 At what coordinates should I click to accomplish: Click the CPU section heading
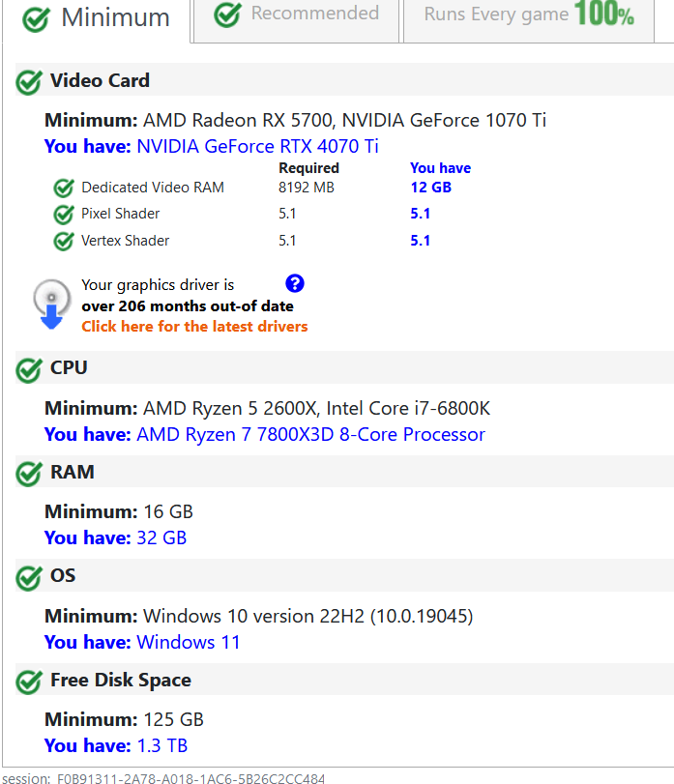pyautogui.click(x=69, y=368)
